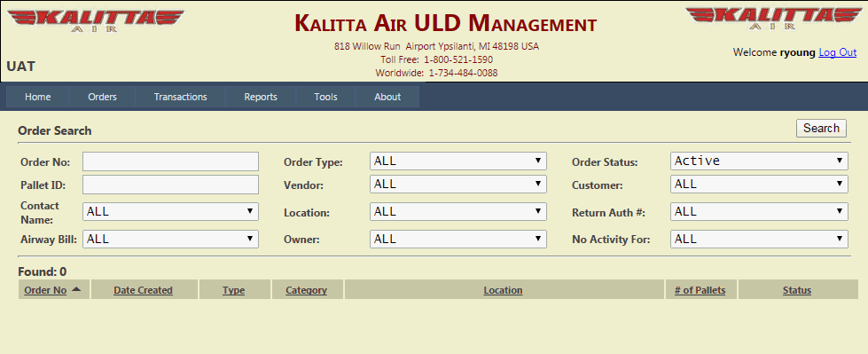Open the No Activity For dropdown
The image size is (868, 354).
pos(759,240)
